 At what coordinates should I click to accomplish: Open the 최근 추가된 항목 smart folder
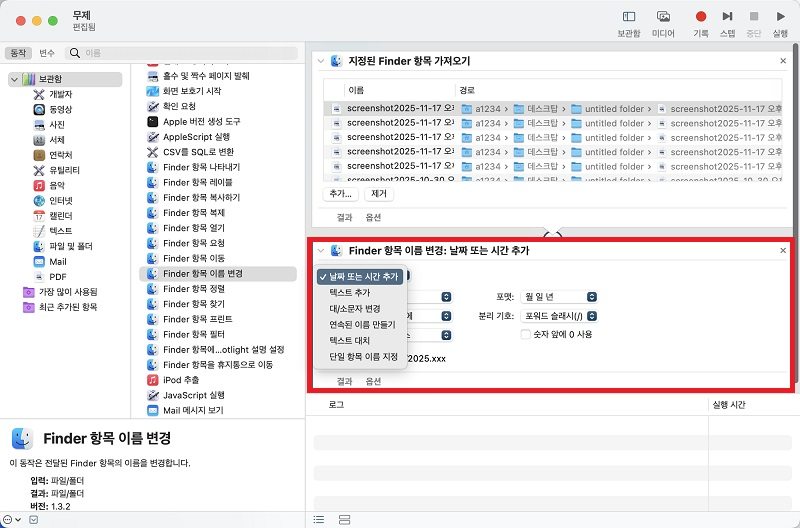point(61,307)
